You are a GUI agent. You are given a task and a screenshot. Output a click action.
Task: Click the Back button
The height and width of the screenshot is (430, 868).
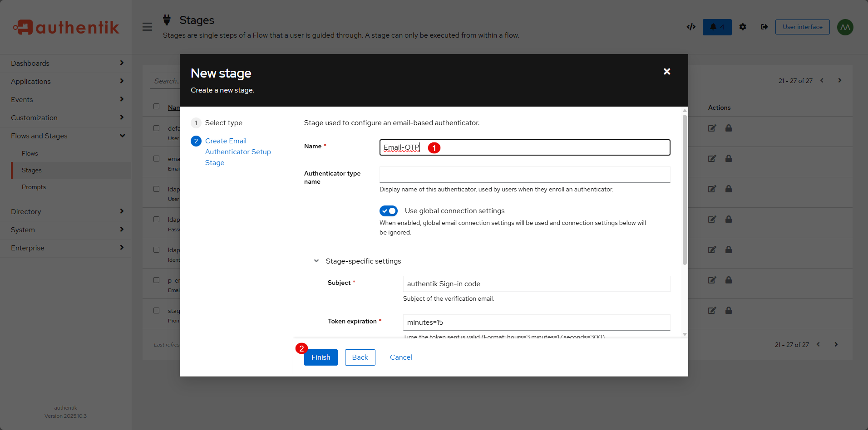(360, 357)
